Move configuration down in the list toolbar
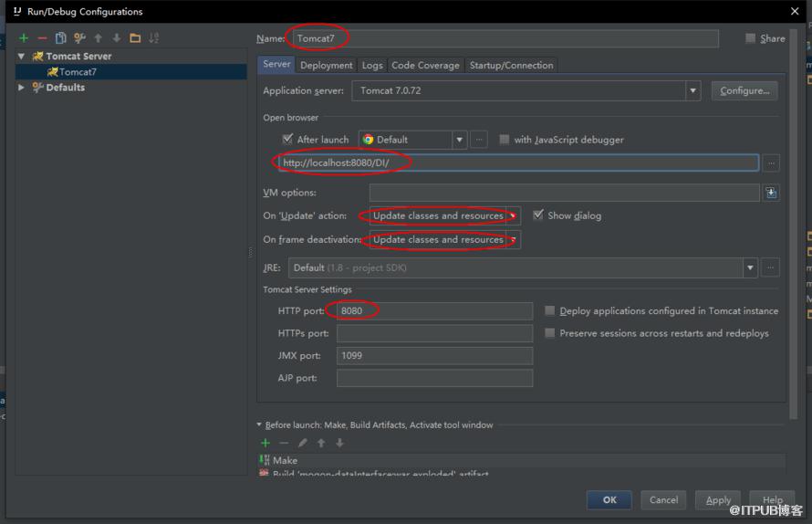The width and height of the screenshot is (812, 524). click(x=117, y=37)
